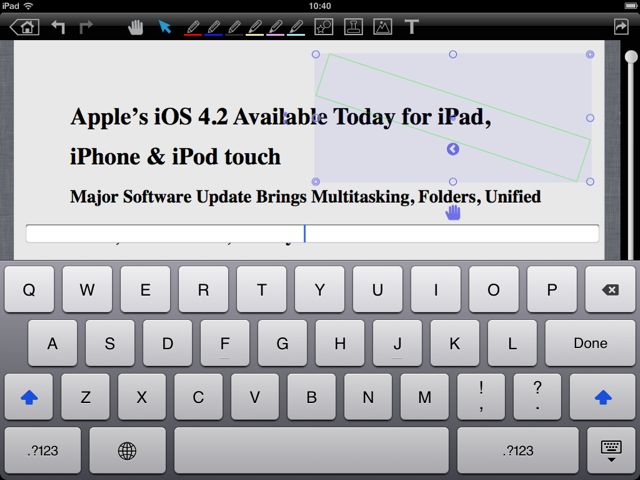Tap the A key

pyautogui.click(x=52, y=343)
